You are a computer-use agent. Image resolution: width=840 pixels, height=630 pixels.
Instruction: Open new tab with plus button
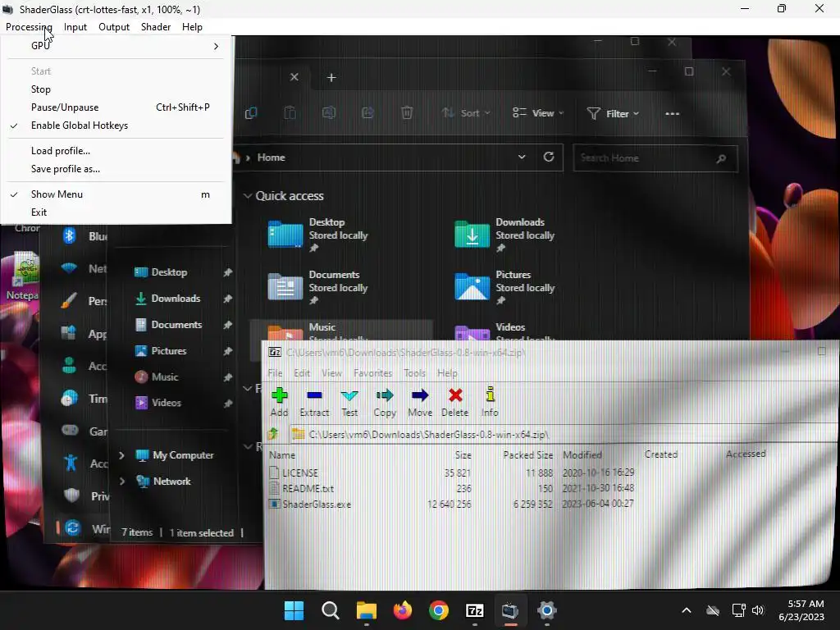(x=331, y=78)
